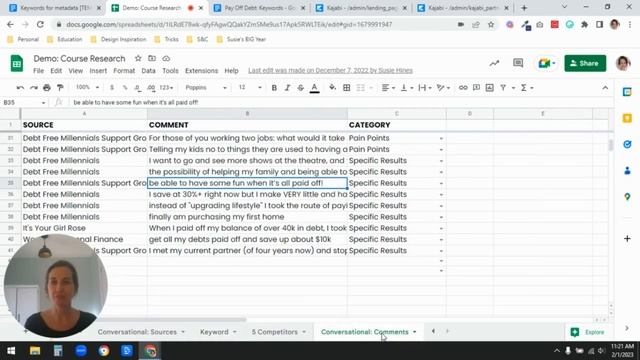
Task: Toggle italic formatting
Action: [x=287, y=88]
